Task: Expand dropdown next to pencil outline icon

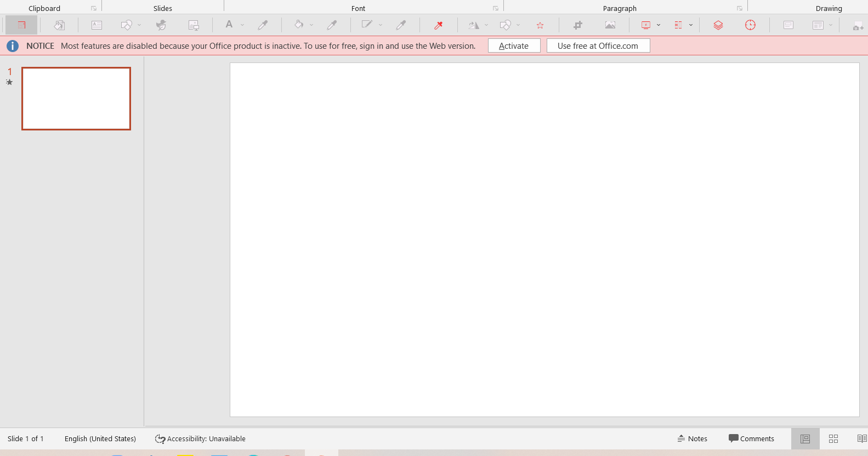Action: pyautogui.click(x=381, y=25)
